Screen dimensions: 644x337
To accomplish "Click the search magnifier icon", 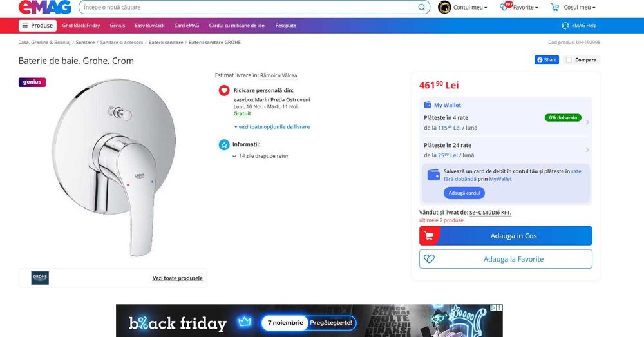I will (421, 7).
